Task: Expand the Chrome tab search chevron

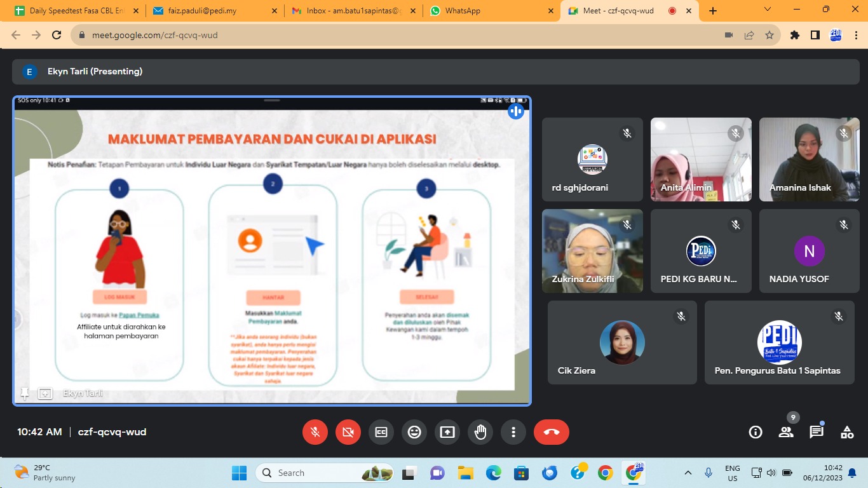Action: pyautogui.click(x=768, y=10)
